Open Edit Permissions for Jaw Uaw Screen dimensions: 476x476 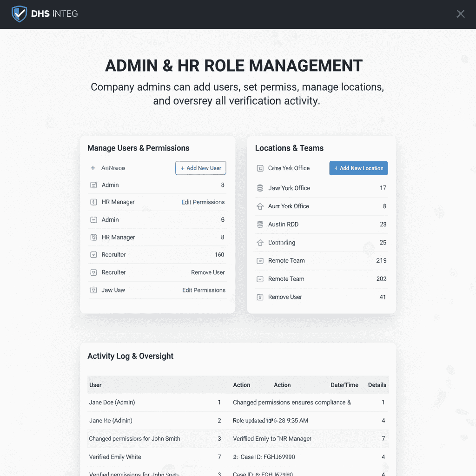(204, 290)
